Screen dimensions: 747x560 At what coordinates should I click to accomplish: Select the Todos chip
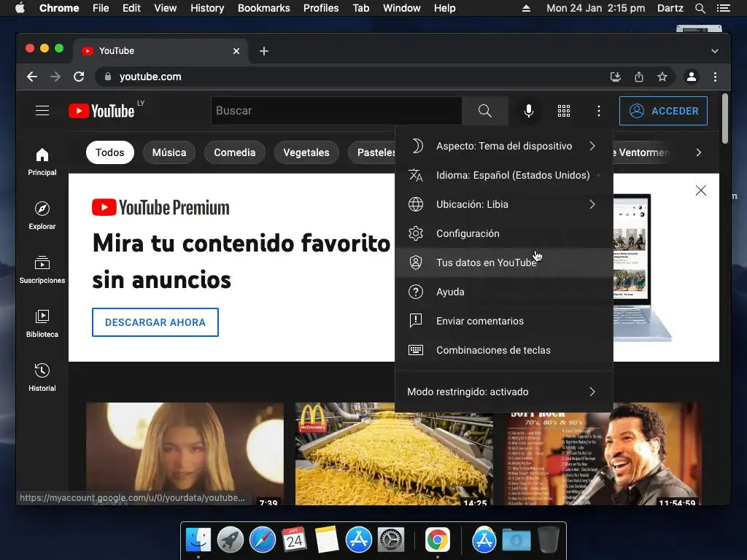[109, 152]
